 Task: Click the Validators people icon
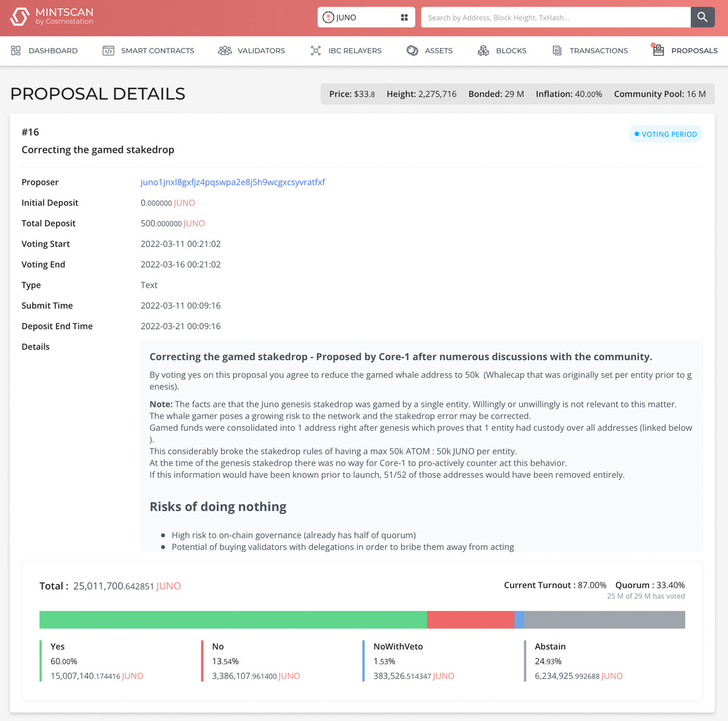coord(225,51)
